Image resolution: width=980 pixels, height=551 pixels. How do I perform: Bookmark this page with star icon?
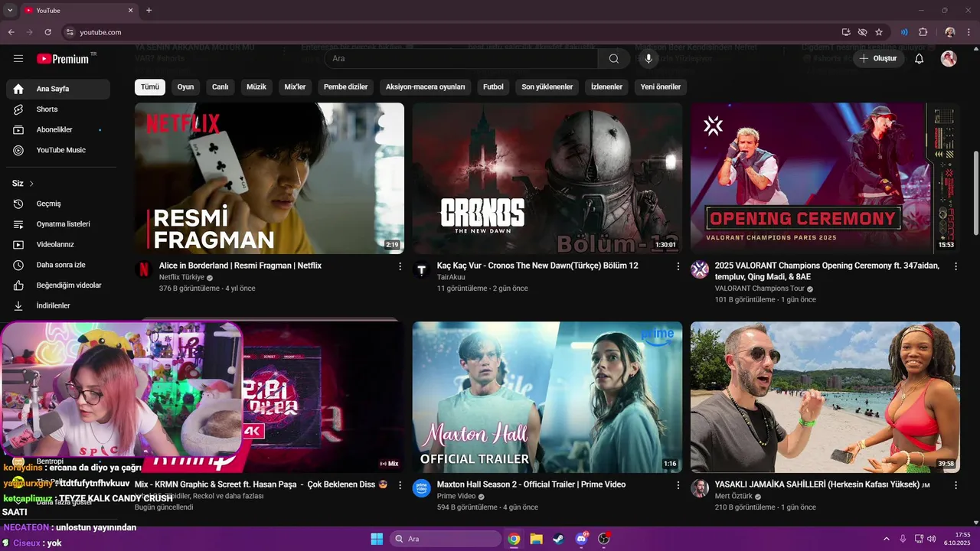point(879,32)
